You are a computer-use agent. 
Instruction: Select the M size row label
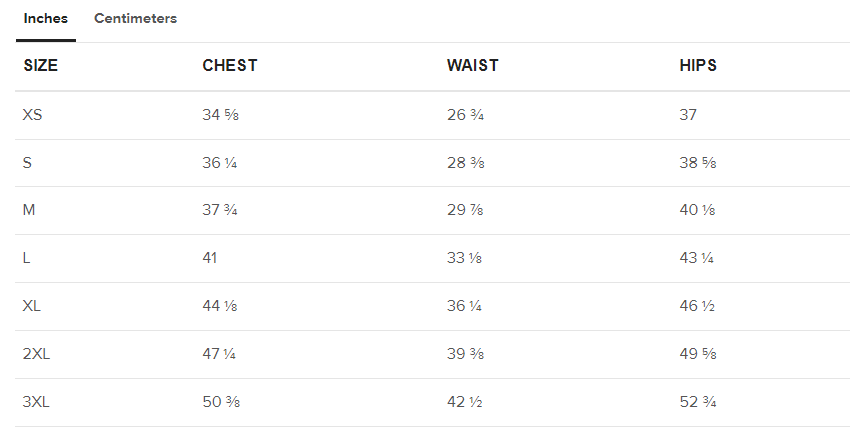coord(29,210)
